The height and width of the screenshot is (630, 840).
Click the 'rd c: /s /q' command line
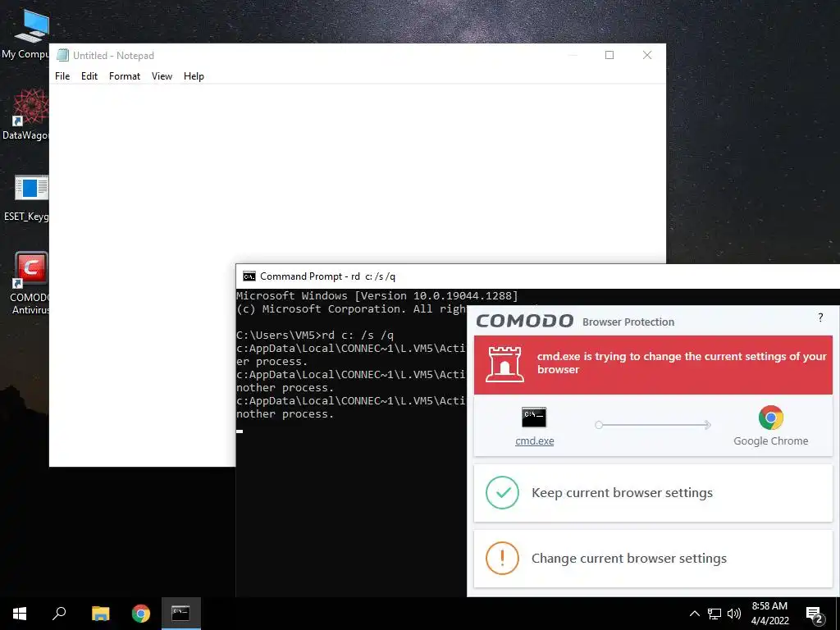point(315,336)
